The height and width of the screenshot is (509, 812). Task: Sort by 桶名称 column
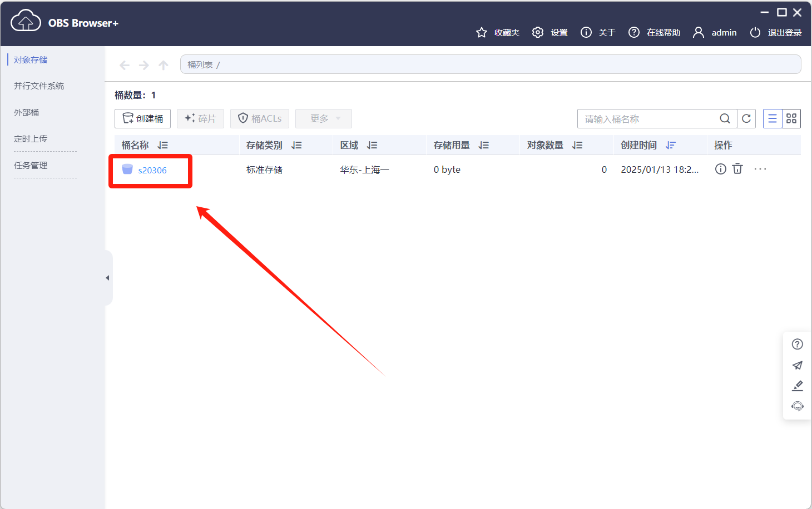[162, 145]
